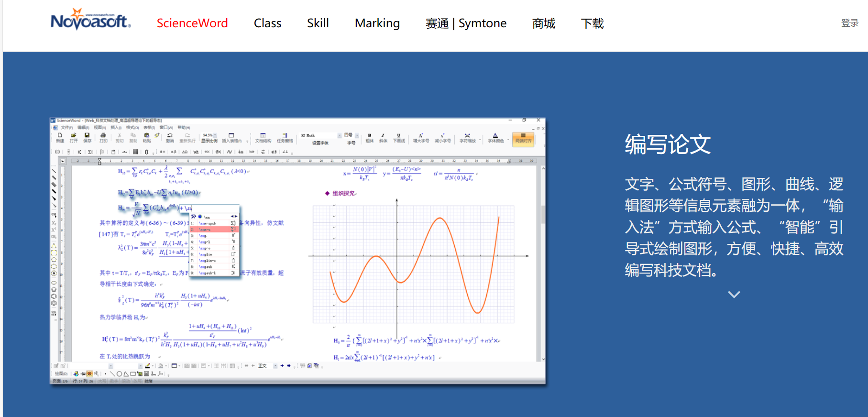Open the 商城 store page
Viewport: 868px width, 417px height.
point(544,23)
